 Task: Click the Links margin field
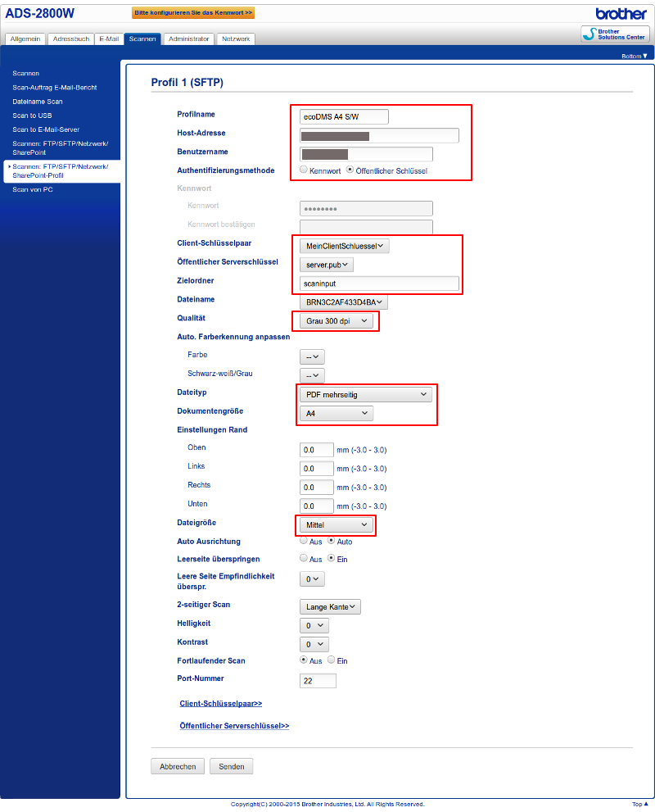tap(317, 469)
